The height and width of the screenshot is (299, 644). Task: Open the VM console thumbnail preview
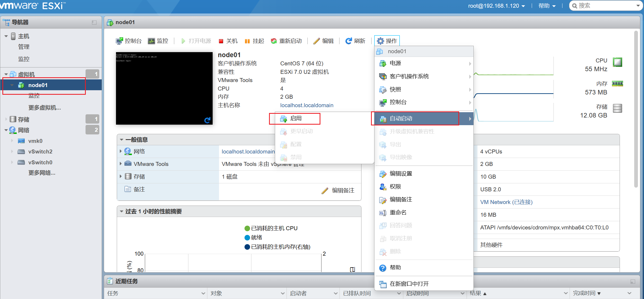tap(164, 88)
